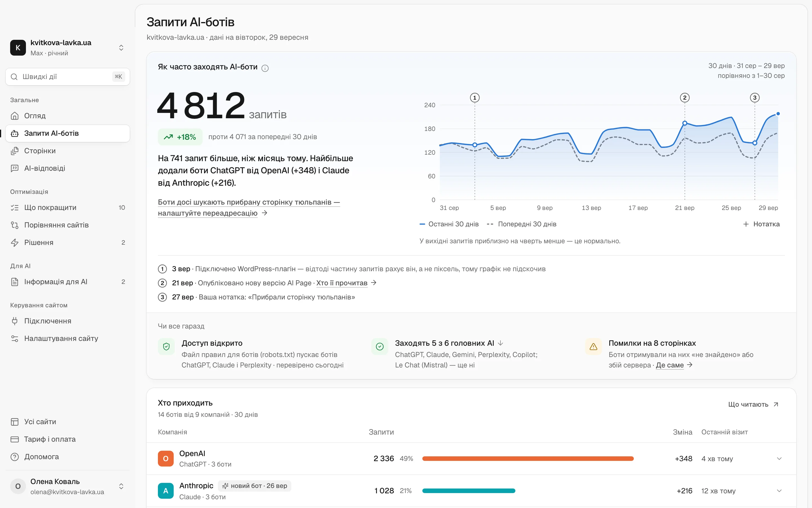Click the AI-відповіді chat icon

point(14,168)
